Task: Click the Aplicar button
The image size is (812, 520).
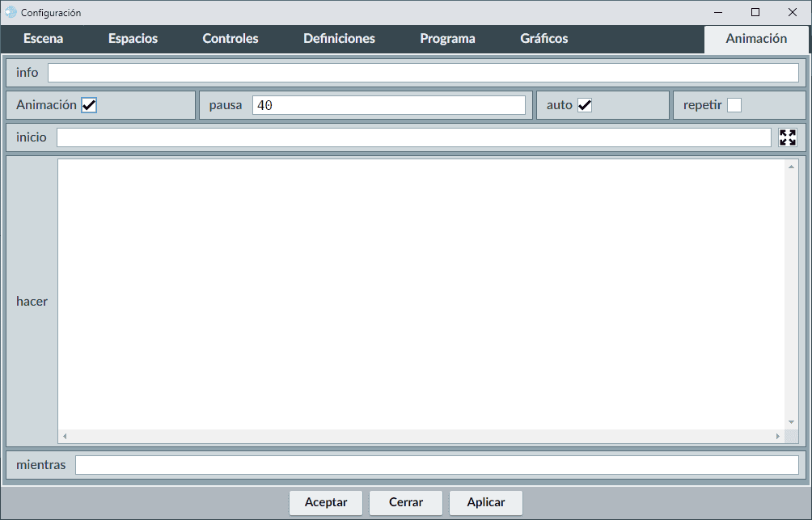Action: point(486,502)
